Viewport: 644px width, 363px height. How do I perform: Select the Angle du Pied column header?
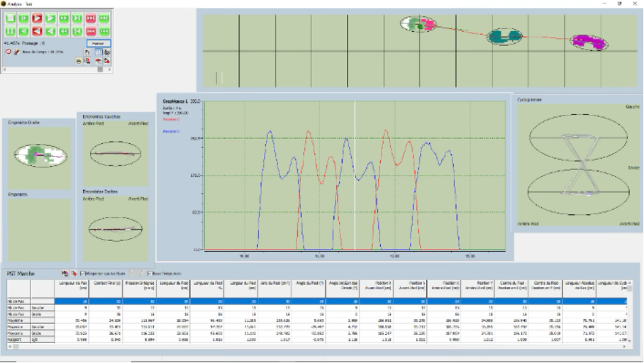coord(309,289)
